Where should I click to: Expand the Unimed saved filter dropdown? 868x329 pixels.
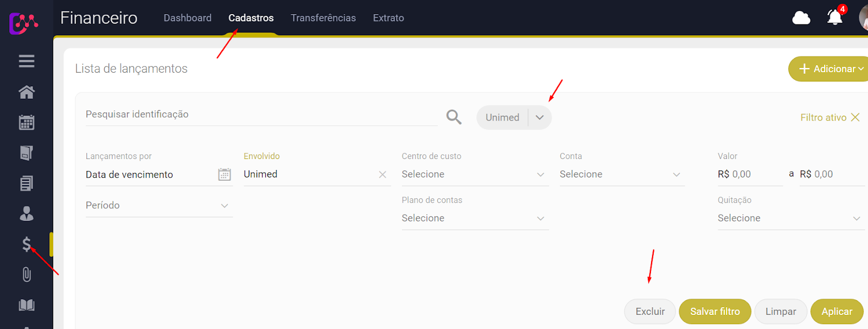click(x=539, y=117)
